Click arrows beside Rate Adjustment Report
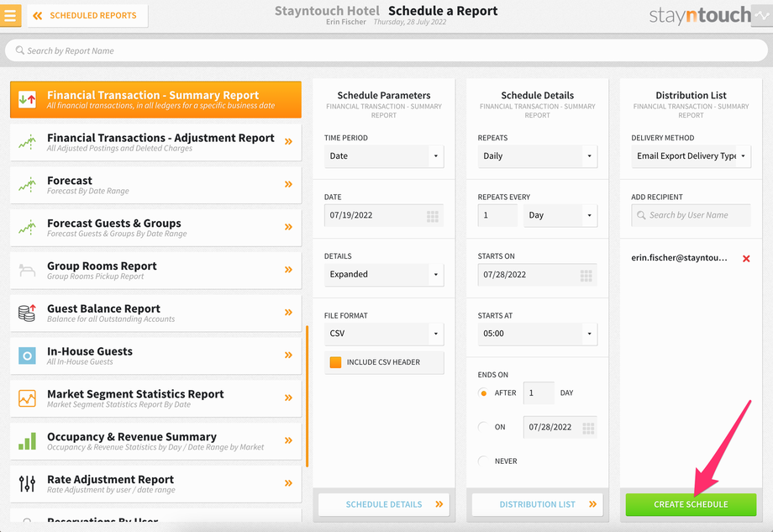 (288, 483)
